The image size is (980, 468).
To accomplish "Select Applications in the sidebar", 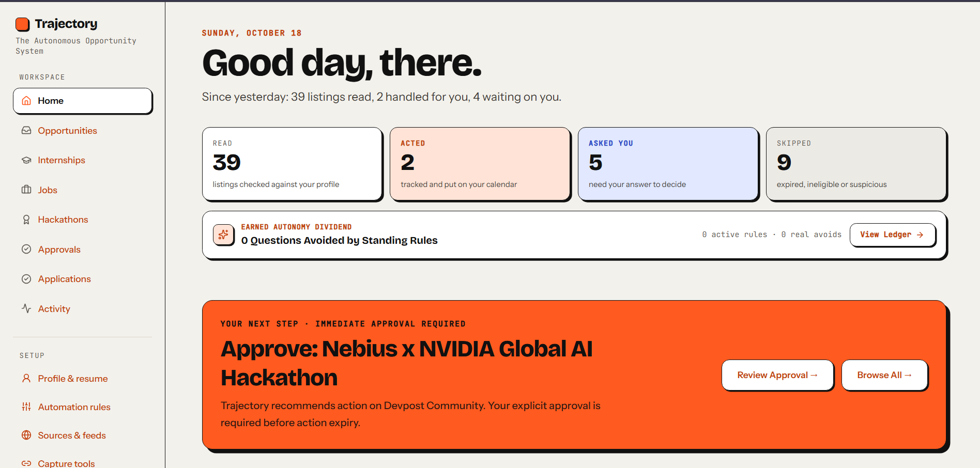I will point(83,279).
